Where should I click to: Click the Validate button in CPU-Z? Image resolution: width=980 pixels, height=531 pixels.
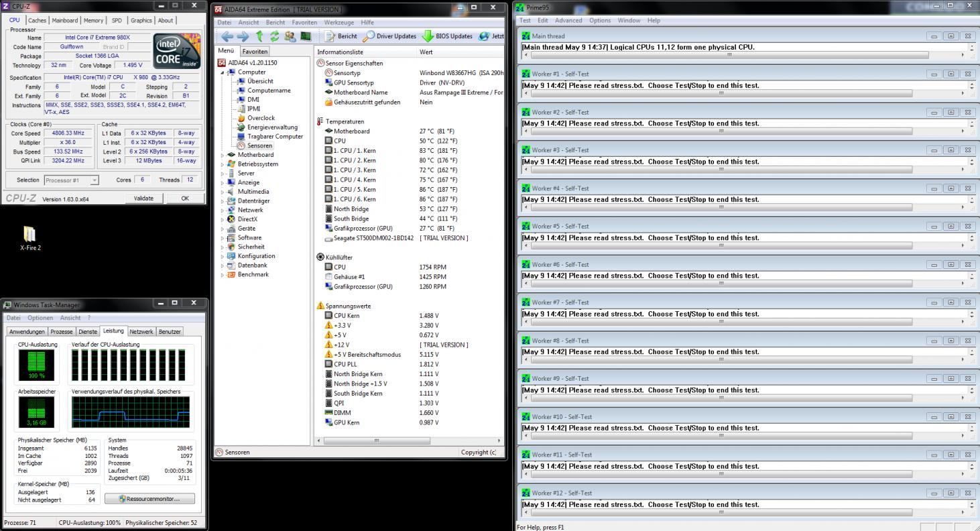(143, 198)
